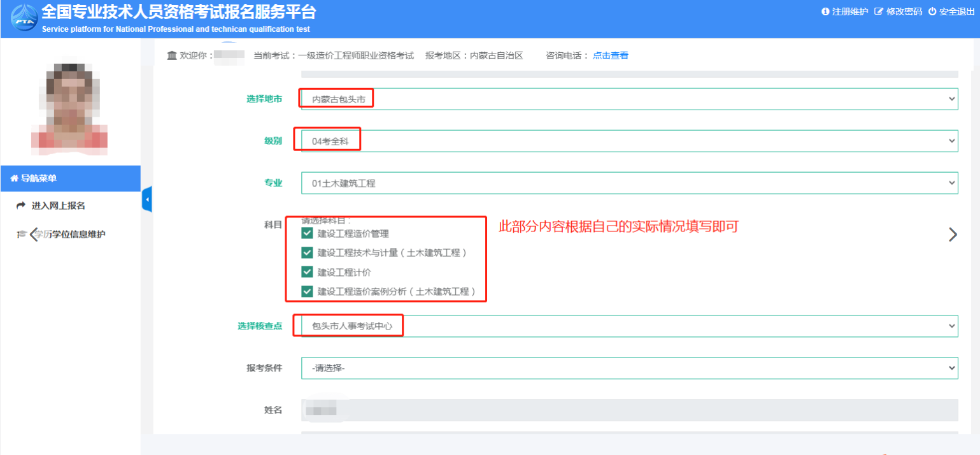Expand the 报考条件 dropdown
Screen dimensions: 980x455
[x=629, y=368]
